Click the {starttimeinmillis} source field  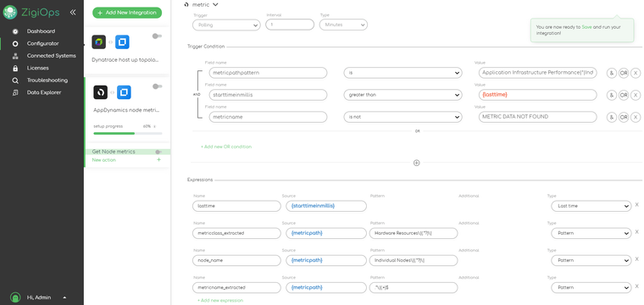[326, 206]
